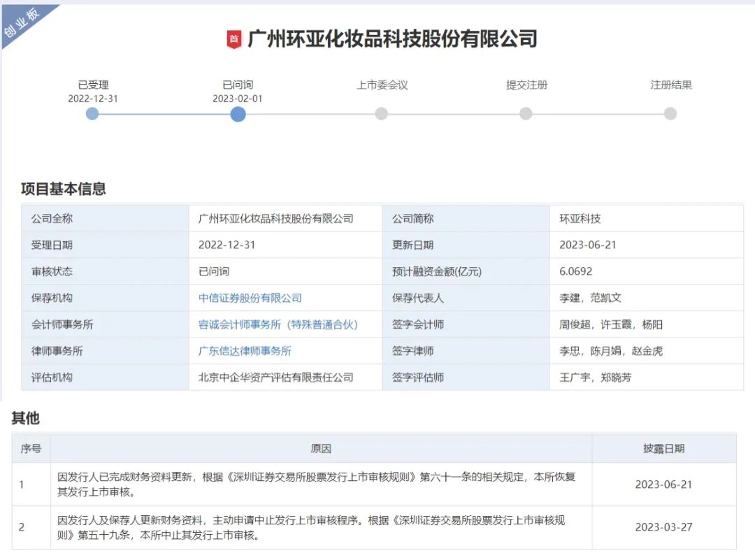The height and width of the screenshot is (560, 755).
Task: Click the 注册结果 progress step dot
Action: (x=670, y=113)
